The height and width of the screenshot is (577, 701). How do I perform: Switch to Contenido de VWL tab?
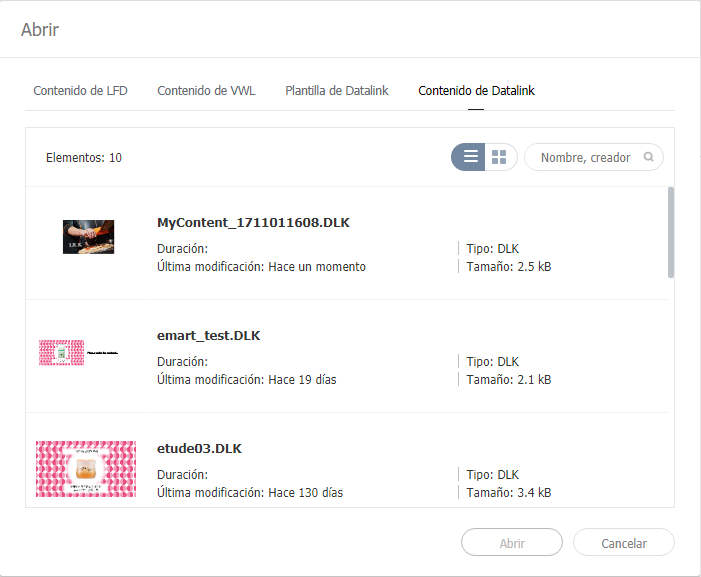pyautogui.click(x=206, y=90)
